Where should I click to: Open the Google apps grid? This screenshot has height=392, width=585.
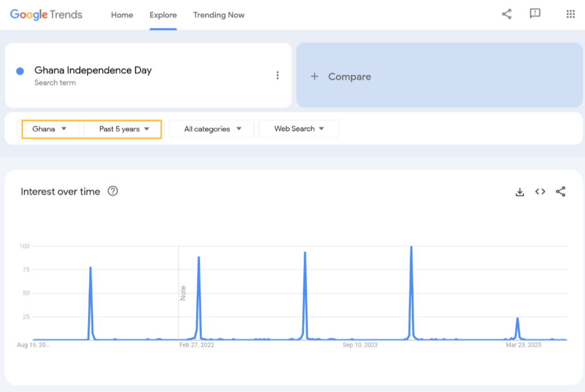(x=571, y=14)
